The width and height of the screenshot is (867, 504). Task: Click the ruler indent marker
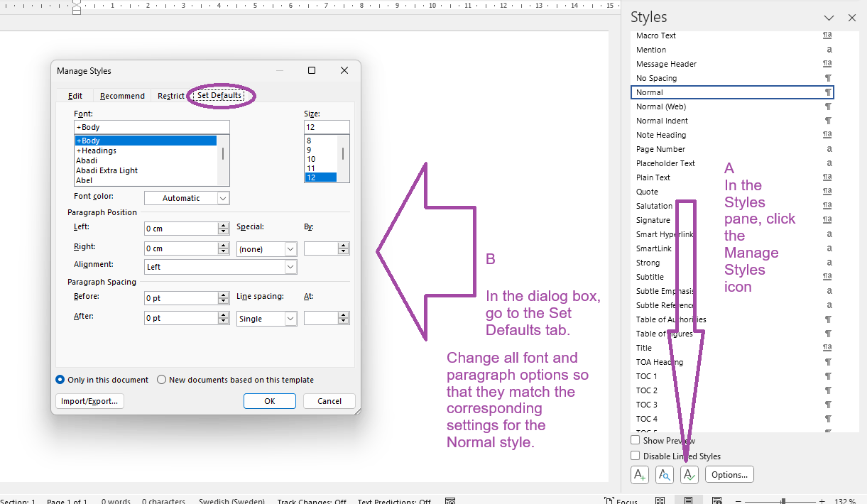(x=76, y=6)
